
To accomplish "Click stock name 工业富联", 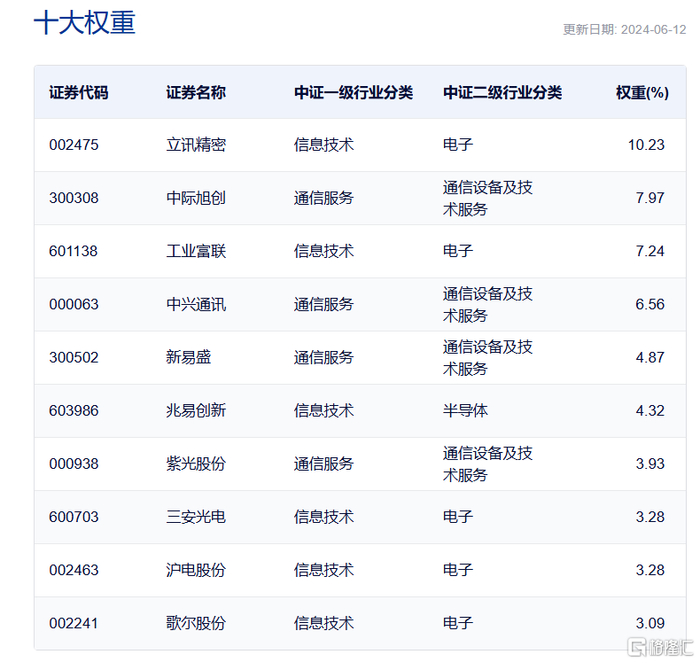I will (x=196, y=251).
